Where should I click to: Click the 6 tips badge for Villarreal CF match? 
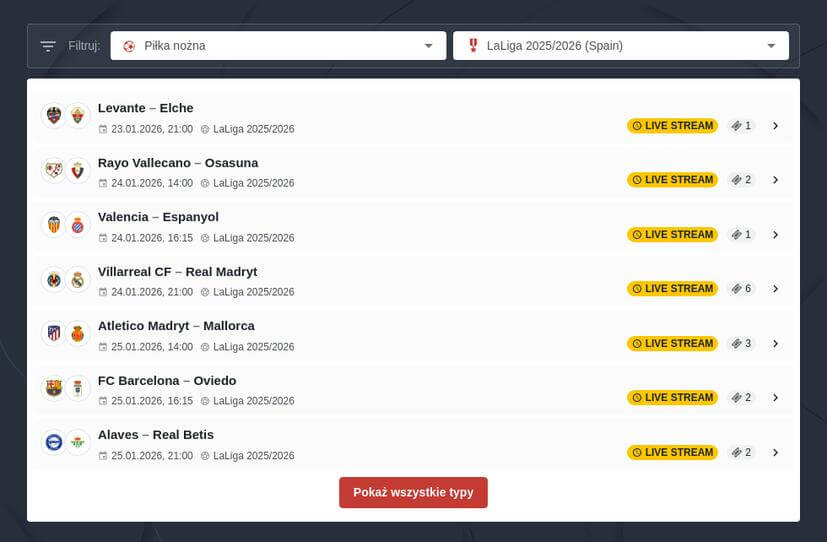pos(741,288)
